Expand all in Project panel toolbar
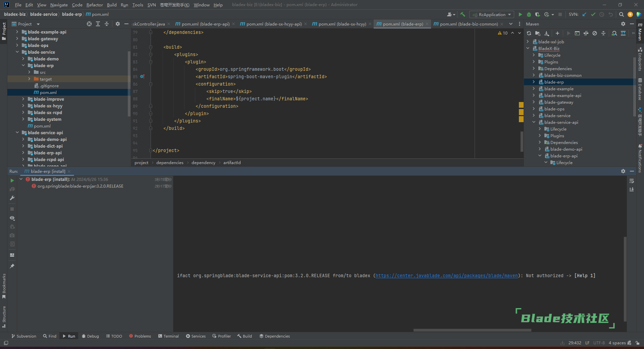Image resolution: width=644 pixels, height=349 pixels. (98, 24)
